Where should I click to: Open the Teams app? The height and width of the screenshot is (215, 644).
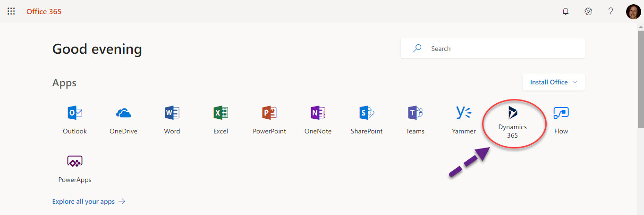pos(415,120)
